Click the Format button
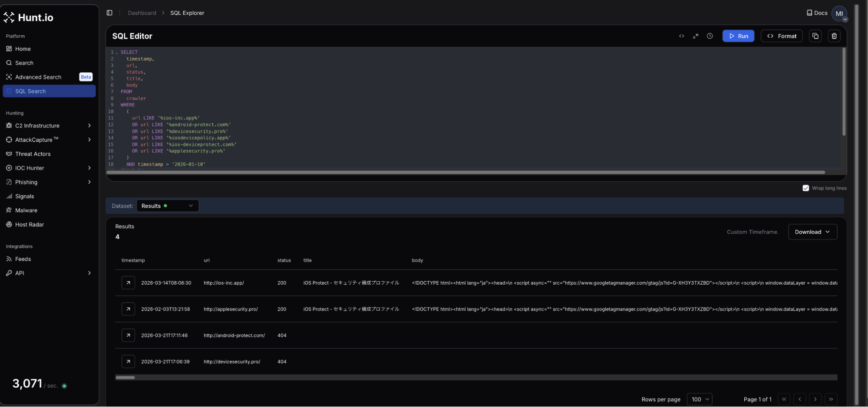 (x=781, y=36)
